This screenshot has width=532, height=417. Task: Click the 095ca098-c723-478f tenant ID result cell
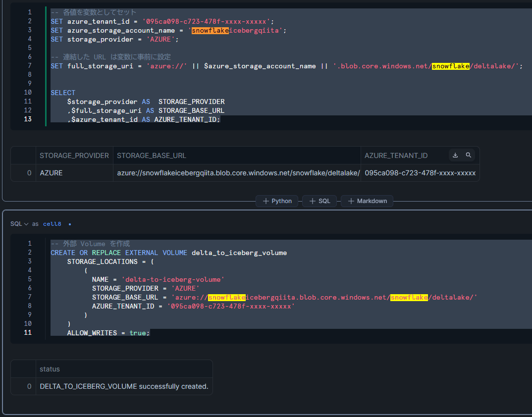tap(420, 173)
